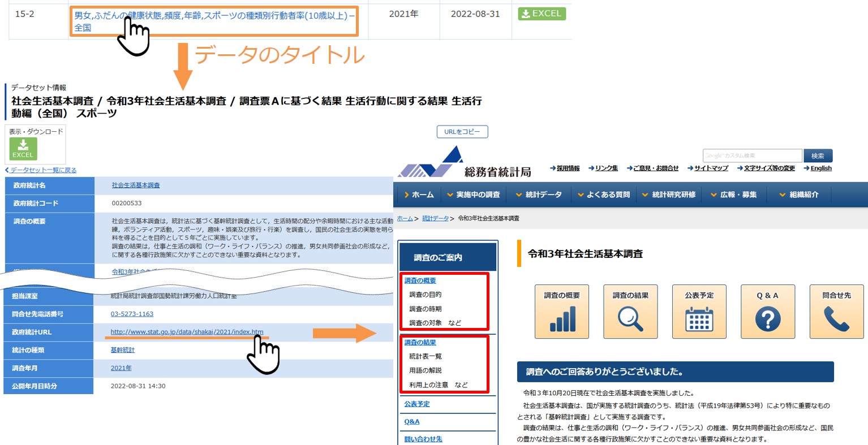Open Q&A question mark icon
Image resolution: width=868 pixels, height=445 pixels.
click(767, 312)
